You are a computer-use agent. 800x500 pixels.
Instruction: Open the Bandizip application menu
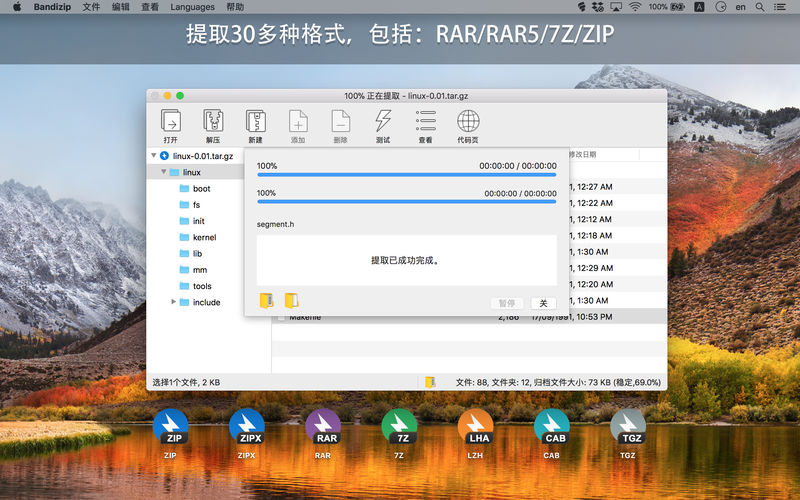click(52, 7)
